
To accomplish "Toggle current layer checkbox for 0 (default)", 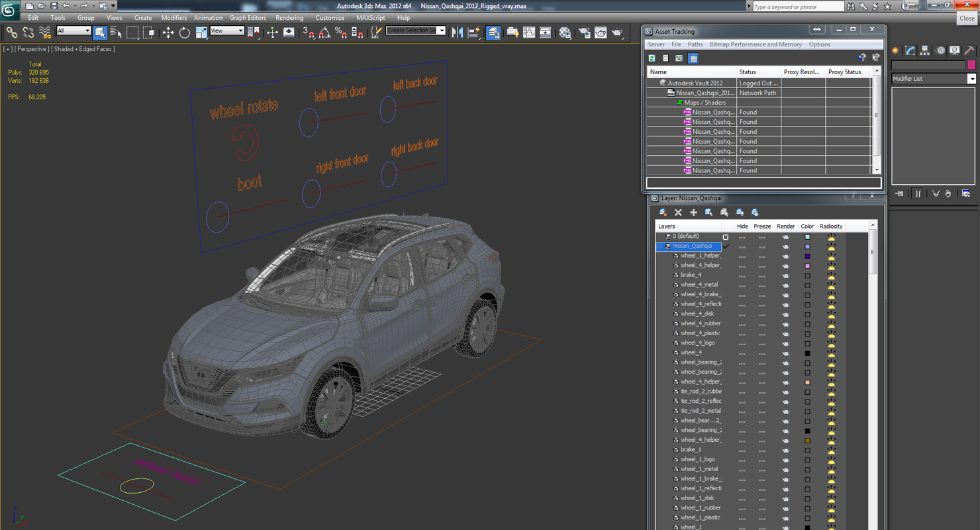I will click(x=726, y=237).
